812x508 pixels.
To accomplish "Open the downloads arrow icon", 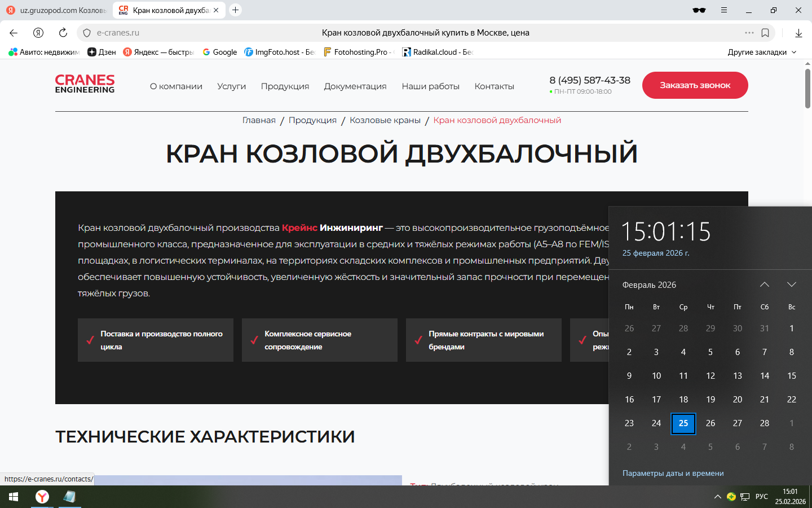I will (798, 33).
